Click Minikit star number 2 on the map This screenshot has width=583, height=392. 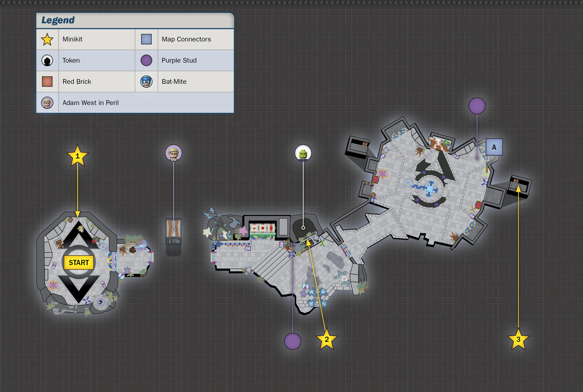click(x=327, y=339)
